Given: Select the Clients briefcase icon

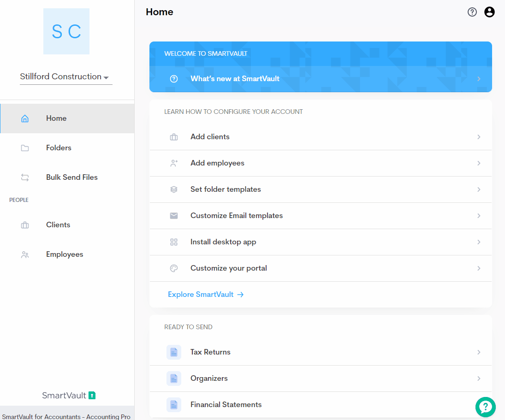Looking at the screenshot, I should (x=25, y=225).
